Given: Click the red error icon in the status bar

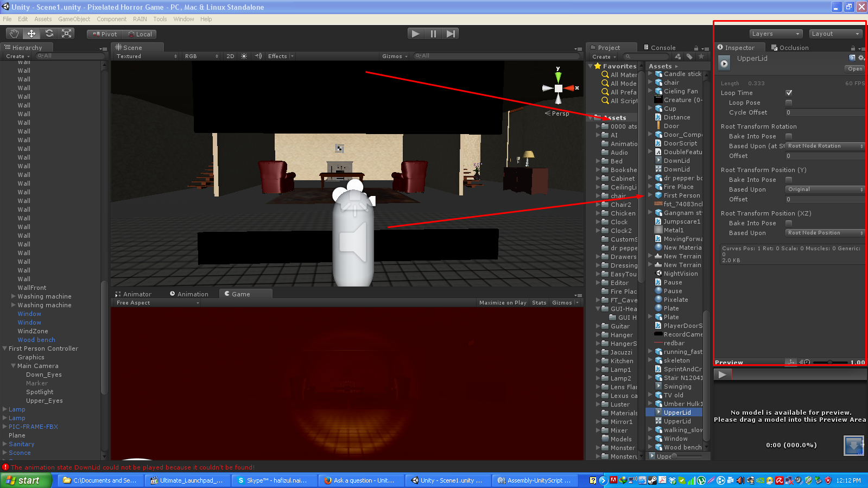Looking at the screenshot, I should click(5, 467).
